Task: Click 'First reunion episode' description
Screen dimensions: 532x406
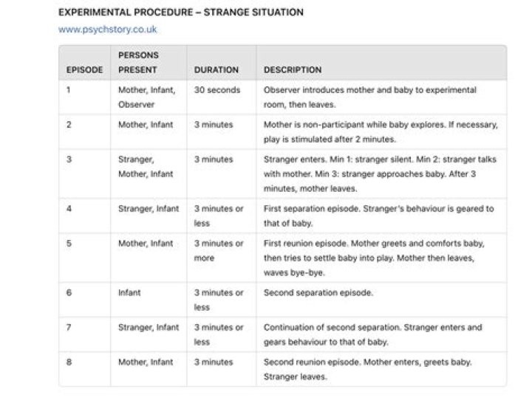Action: click(x=374, y=258)
